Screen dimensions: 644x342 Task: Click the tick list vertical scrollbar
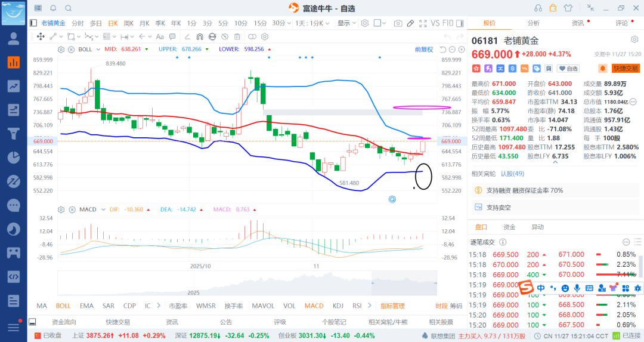pyautogui.click(x=640, y=266)
